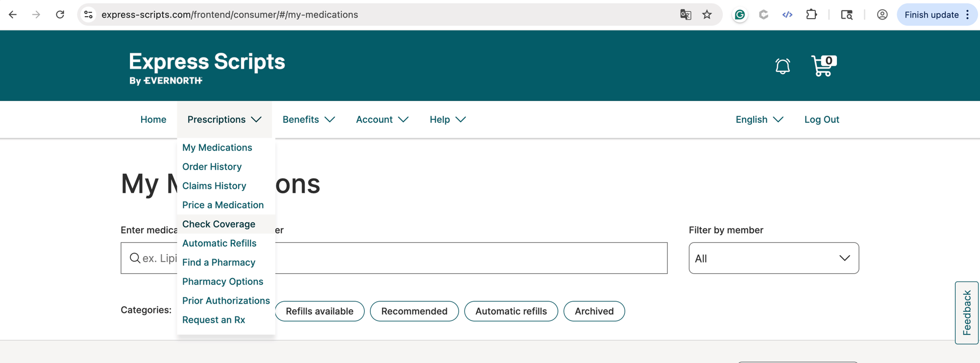The height and width of the screenshot is (363, 980).
Task: Toggle the Refills available category filter
Action: [319, 311]
